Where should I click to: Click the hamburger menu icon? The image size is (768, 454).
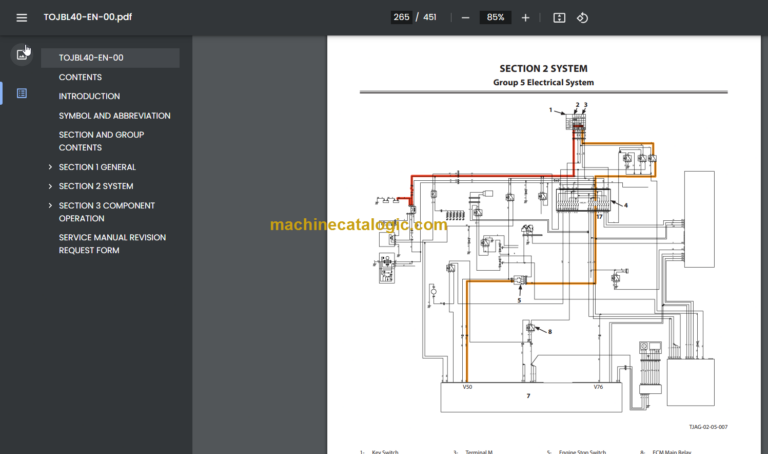22,17
